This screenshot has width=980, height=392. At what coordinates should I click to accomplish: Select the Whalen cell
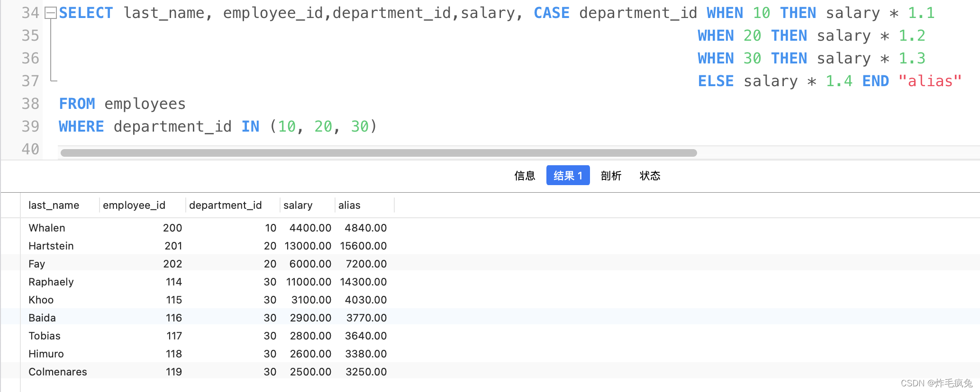point(47,228)
